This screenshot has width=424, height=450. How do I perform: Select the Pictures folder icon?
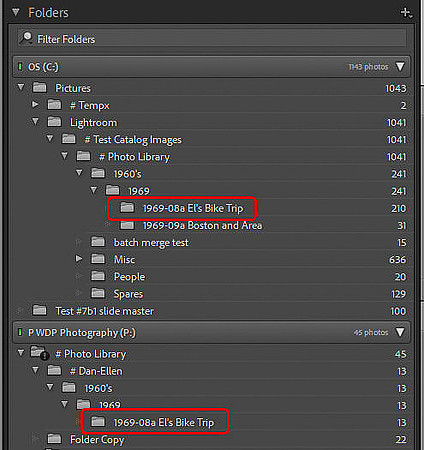click(x=39, y=88)
